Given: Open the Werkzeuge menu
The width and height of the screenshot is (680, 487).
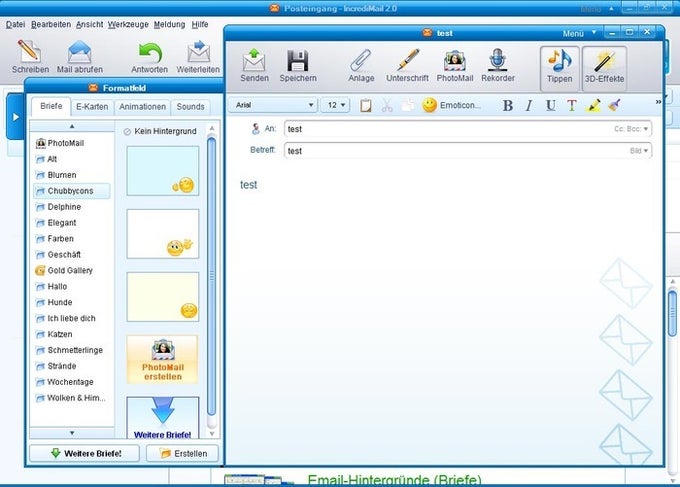Looking at the screenshot, I should click(x=128, y=25).
